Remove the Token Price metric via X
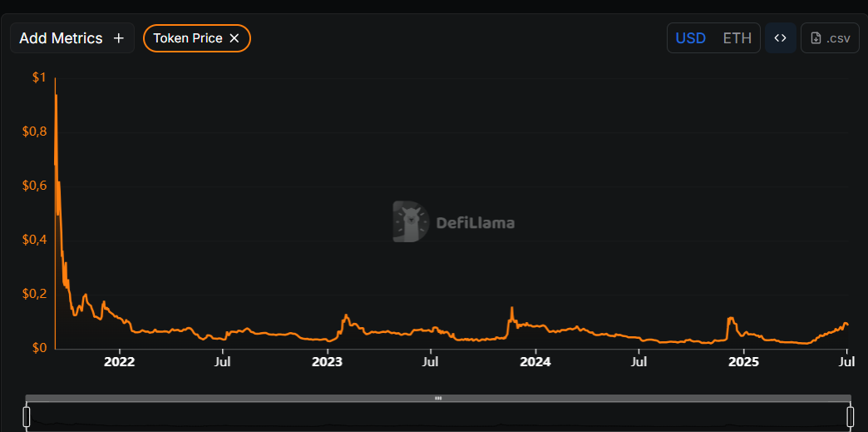868x432 pixels. pyautogui.click(x=234, y=38)
